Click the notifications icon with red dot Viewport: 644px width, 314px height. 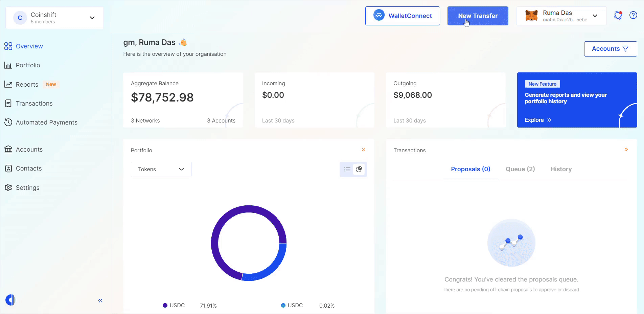pyautogui.click(x=618, y=15)
